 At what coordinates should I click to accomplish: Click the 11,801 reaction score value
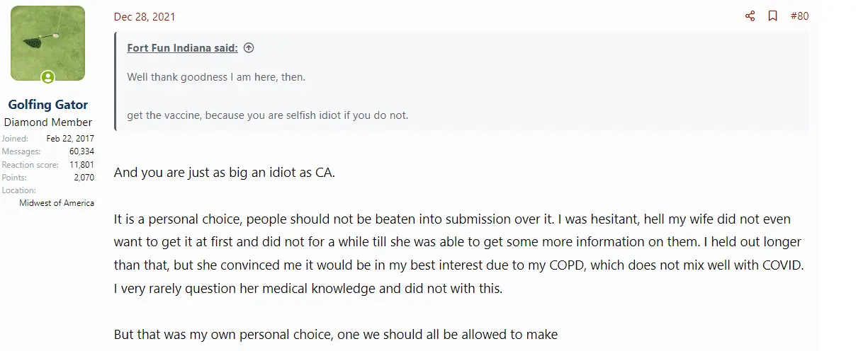point(81,164)
